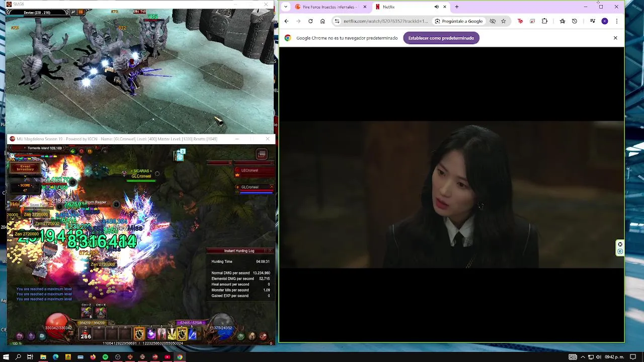
Task: Dismiss the default browser notification bar
Action: [x=615, y=38]
